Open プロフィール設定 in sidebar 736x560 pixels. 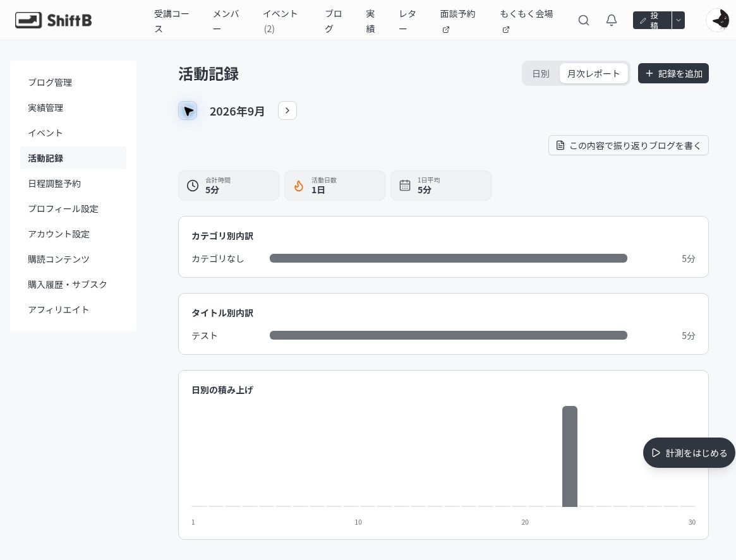63,209
